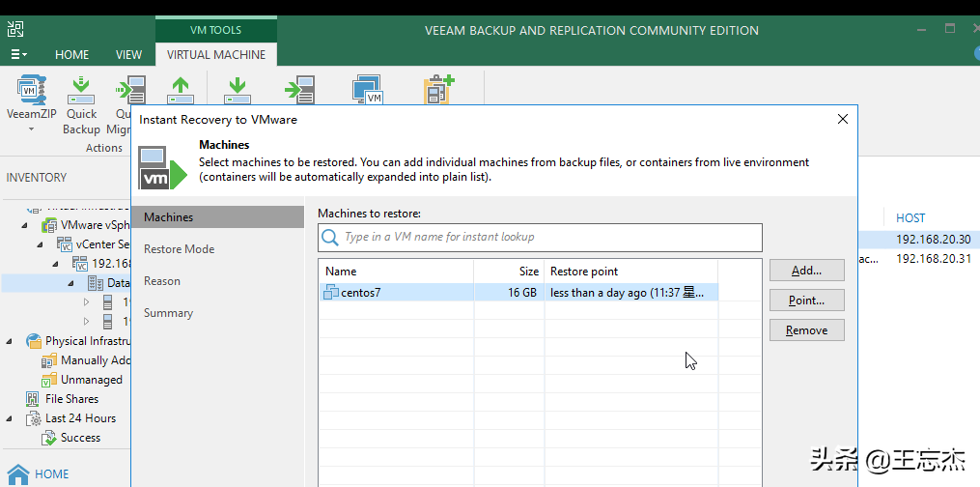Image resolution: width=980 pixels, height=487 pixels.
Task: Focus the VM name lookup field
Action: click(x=540, y=238)
